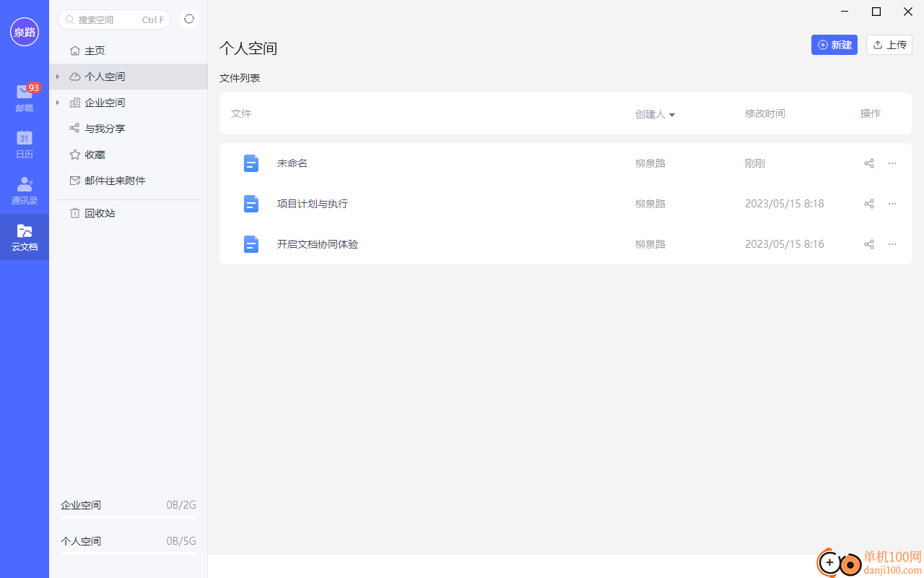The width and height of the screenshot is (924, 578).
Task: Click the 2023/05/15 8:18 timestamp
Action: 785,204
